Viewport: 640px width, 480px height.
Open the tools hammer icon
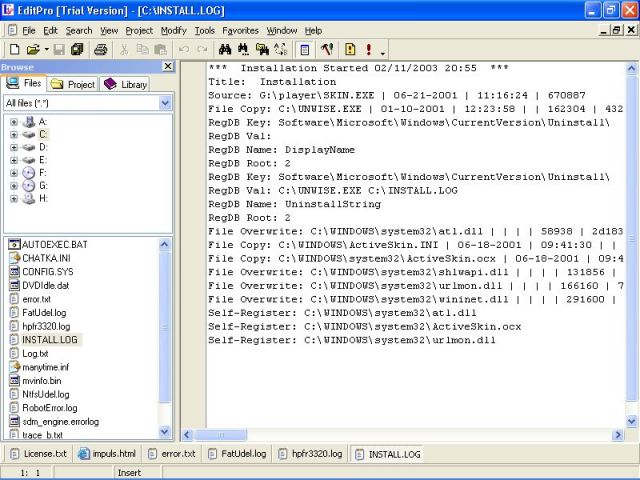(327, 49)
